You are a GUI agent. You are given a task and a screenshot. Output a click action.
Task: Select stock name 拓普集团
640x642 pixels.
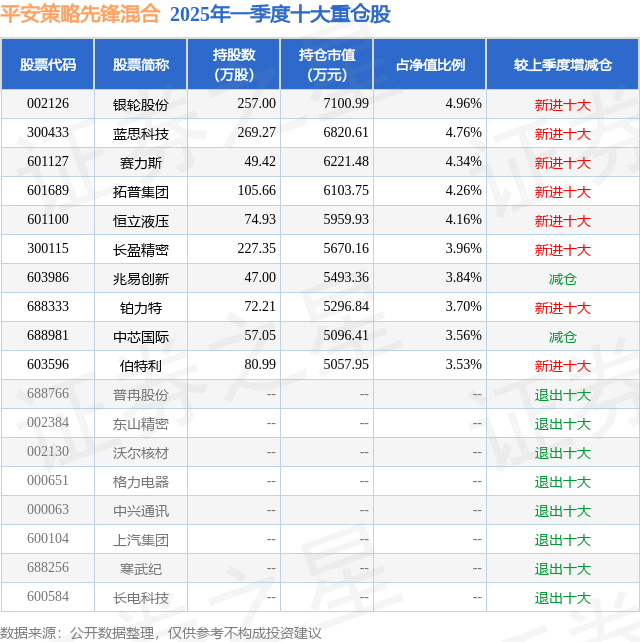click(x=141, y=192)
